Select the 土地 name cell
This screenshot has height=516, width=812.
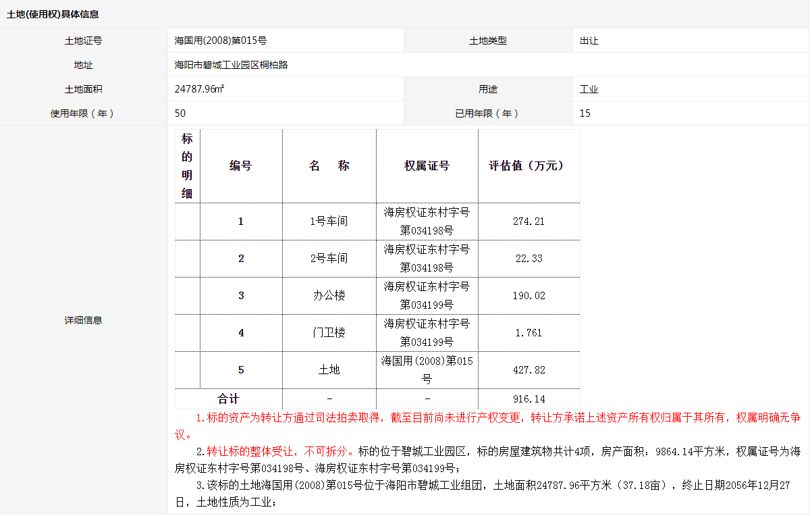(x=329, y=370)
